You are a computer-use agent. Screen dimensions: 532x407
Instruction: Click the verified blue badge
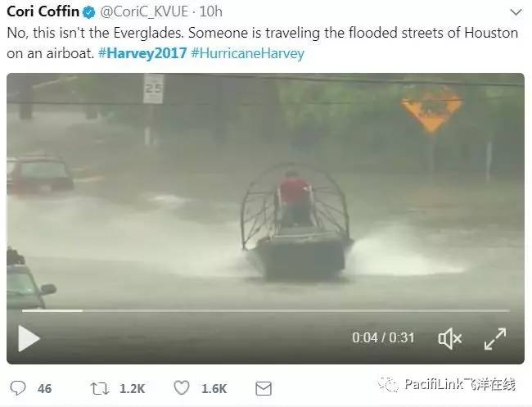coord(89,12)
